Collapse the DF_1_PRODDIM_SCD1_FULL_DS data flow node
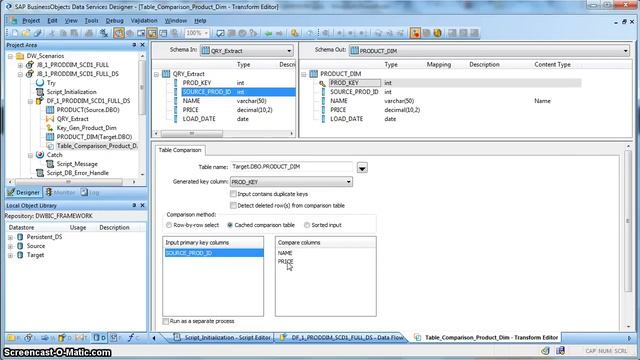Screen dimensions: 640x360 click(x=30, y=101)
